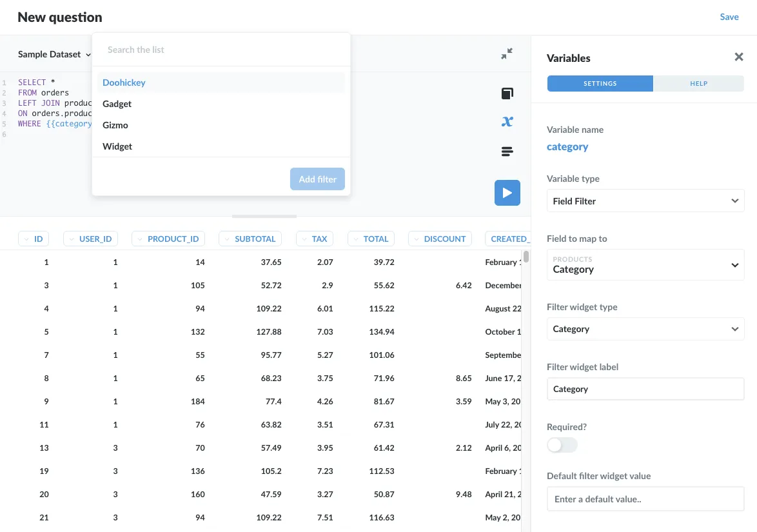Click subtotal value 77.4

coord(273,401)
